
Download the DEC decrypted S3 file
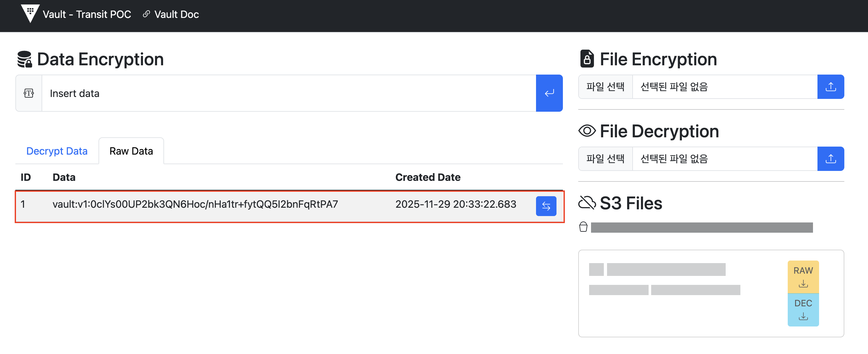(x=803, y=309)
